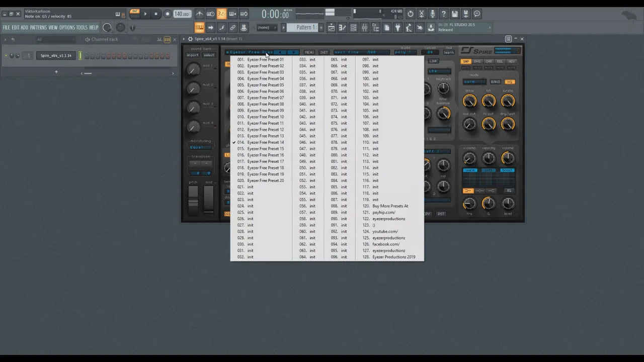Image resolution: width=644 pixels, height=362 pixels.
Task: Toggle the HQ button in Spire shaper
Action: (x=510, y=82)
